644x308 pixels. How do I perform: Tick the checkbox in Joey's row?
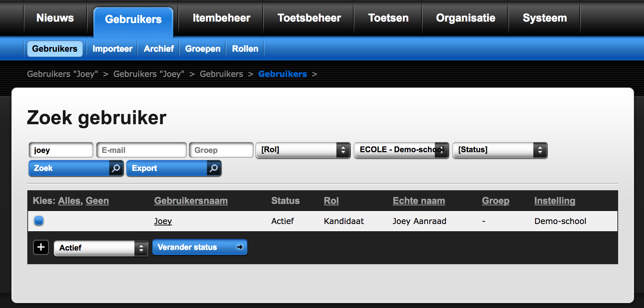tap(39, 221)
